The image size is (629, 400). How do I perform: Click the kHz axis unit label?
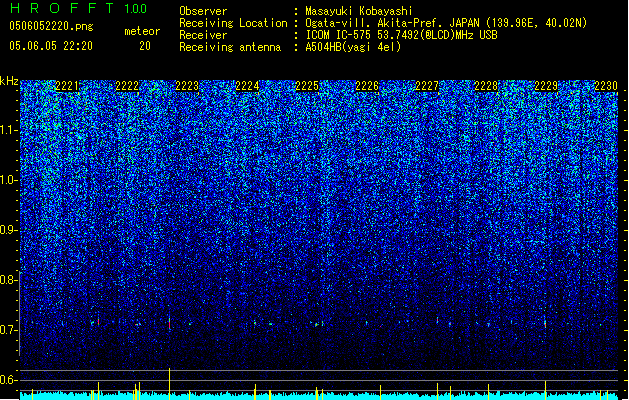click(x=9, y=81)
